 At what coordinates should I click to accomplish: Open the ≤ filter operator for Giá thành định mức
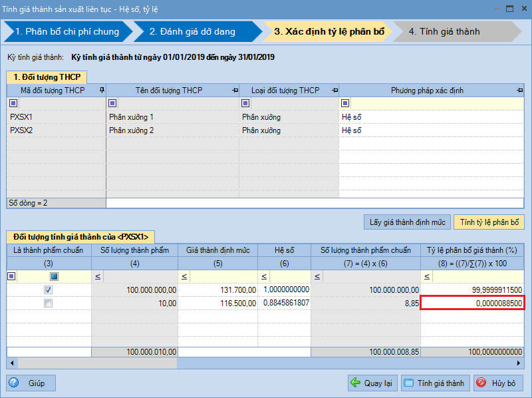[184, 276]
